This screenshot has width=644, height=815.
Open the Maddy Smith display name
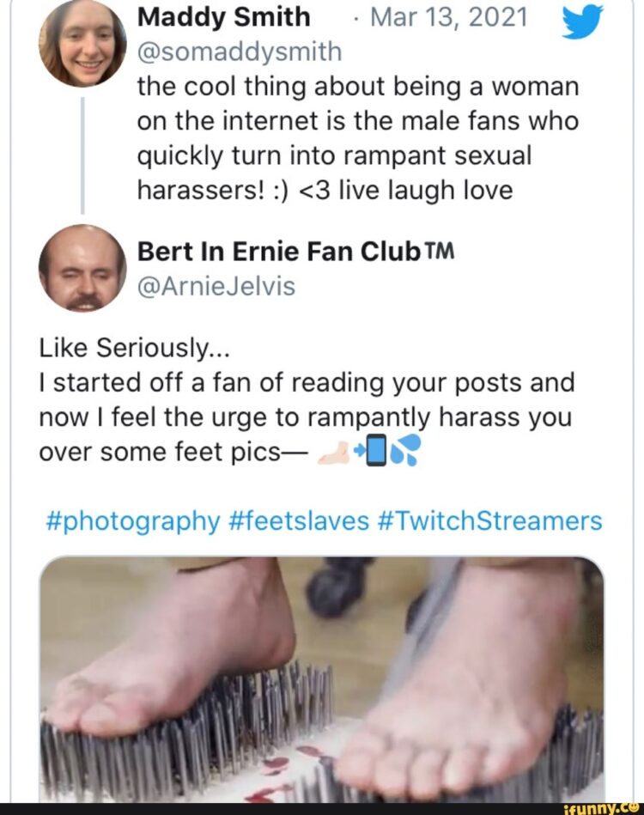(x=223, y=16)
